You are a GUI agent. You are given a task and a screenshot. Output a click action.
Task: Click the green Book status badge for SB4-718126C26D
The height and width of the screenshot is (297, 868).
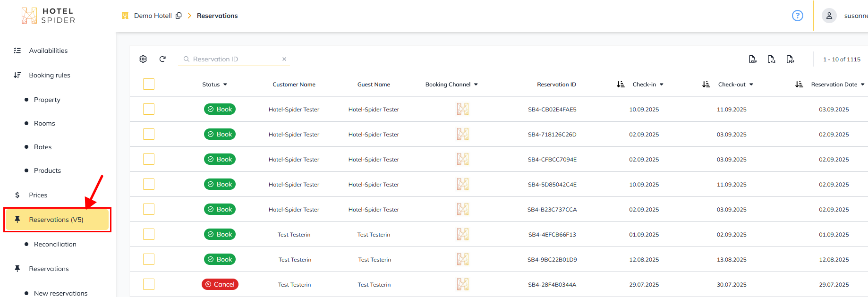pos(220,134)
